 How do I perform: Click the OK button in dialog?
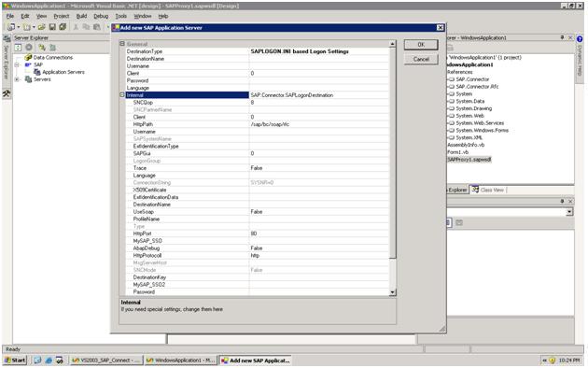tap(421, 45)
